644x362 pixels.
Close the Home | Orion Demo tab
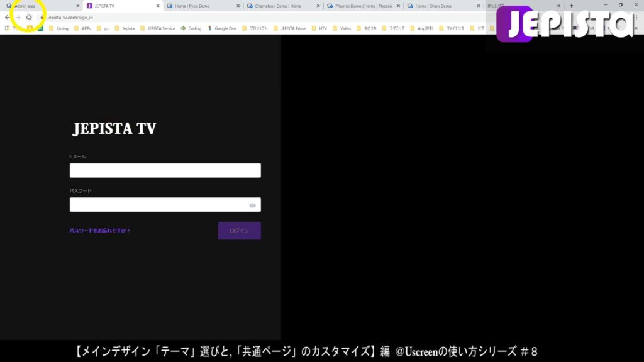tap(478, 6)
